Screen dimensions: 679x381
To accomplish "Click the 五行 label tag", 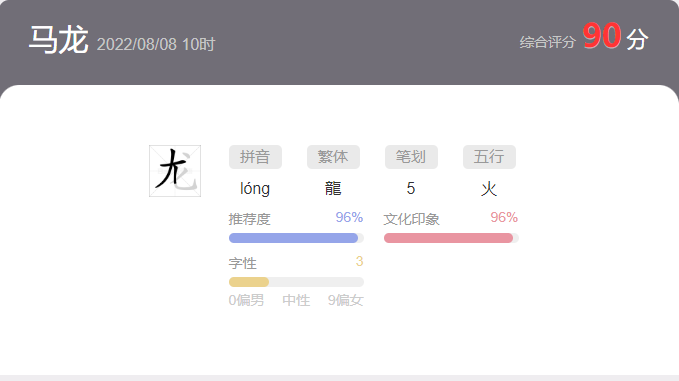I will [x=489, y=157].
